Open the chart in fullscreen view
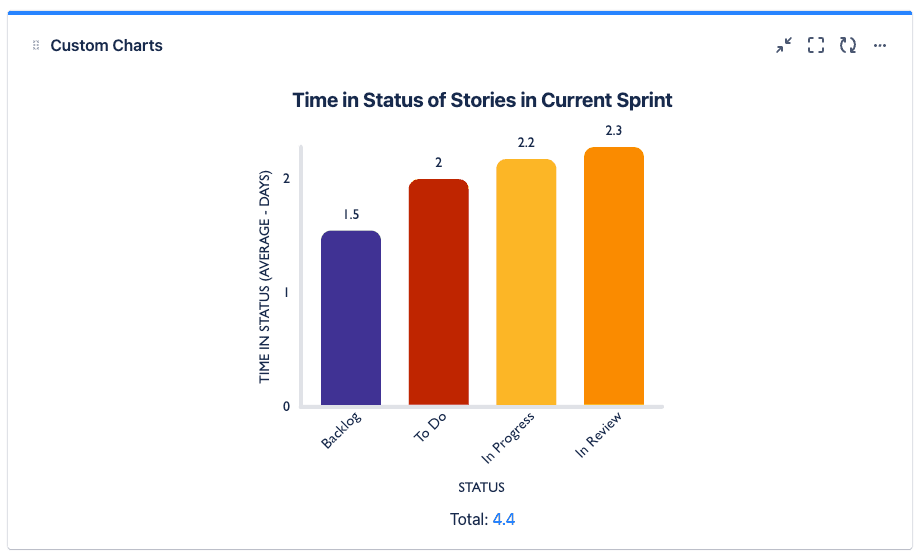The width and height of the screenshot is (921, 555). (x=816, y=45)
